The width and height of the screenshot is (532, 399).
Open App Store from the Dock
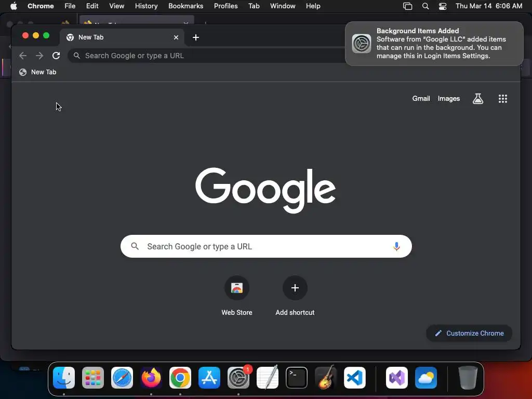pyautogui.click(x=209, y=378)
